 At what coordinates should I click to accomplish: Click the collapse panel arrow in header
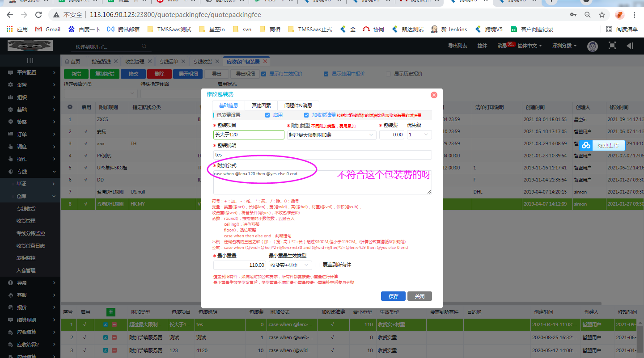tap(630, 46)
